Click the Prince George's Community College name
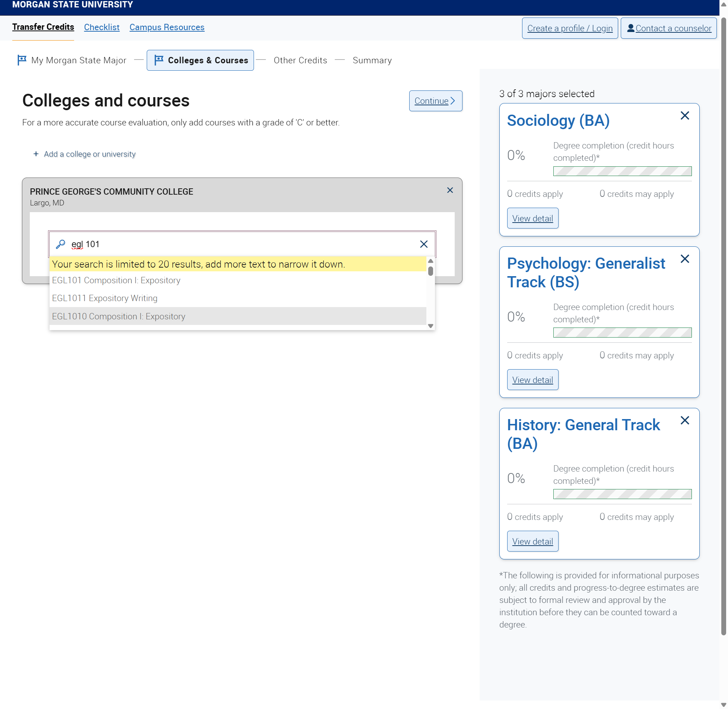 click(x=111, y=191)
